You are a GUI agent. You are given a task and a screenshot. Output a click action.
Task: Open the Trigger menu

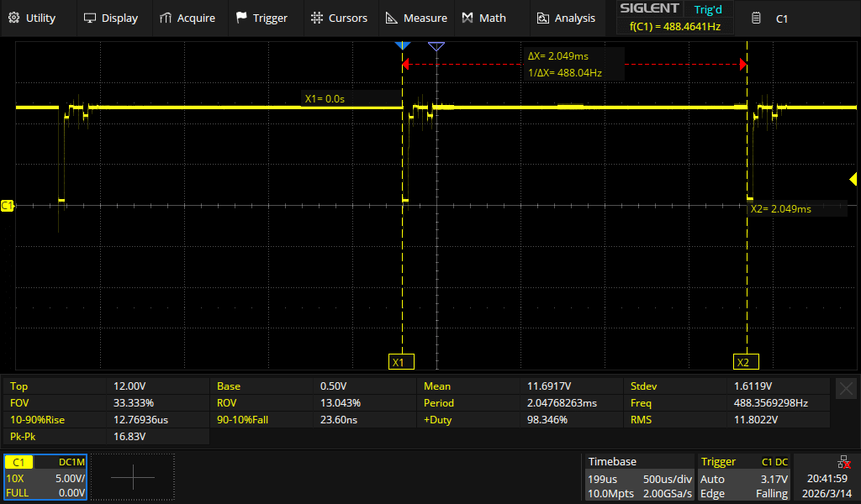point(261,18)
